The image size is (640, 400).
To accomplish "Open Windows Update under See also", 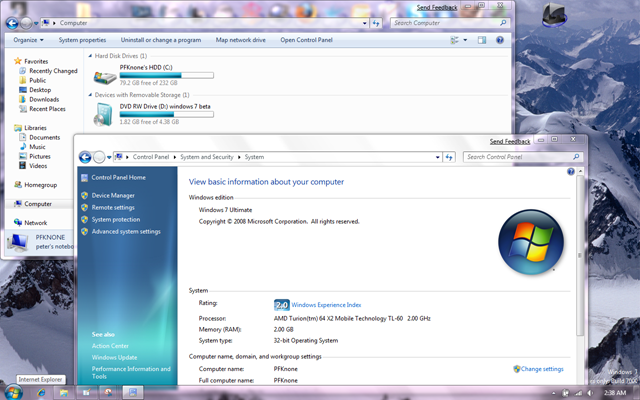I will click(114, 358).
